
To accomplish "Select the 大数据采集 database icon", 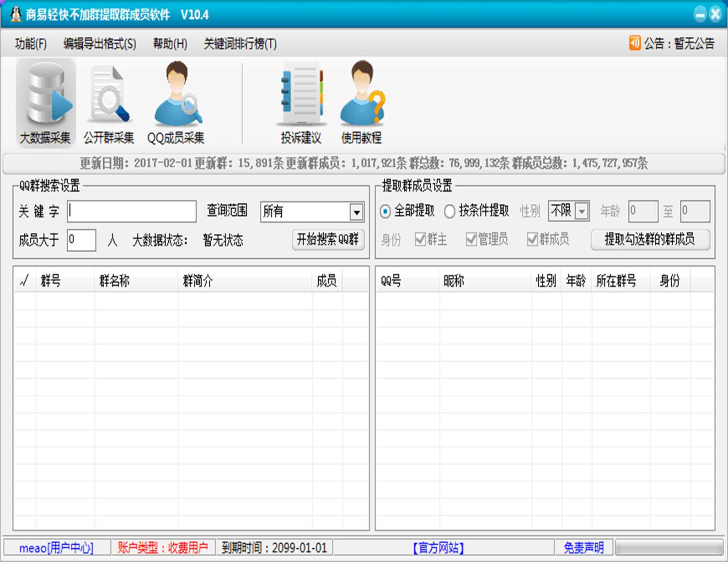I will pos(46,102).
